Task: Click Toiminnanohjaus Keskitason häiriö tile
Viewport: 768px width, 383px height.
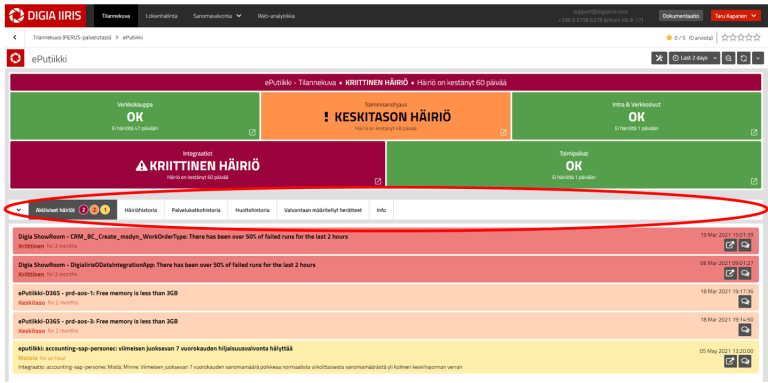Action: click(x=386, y=116)
